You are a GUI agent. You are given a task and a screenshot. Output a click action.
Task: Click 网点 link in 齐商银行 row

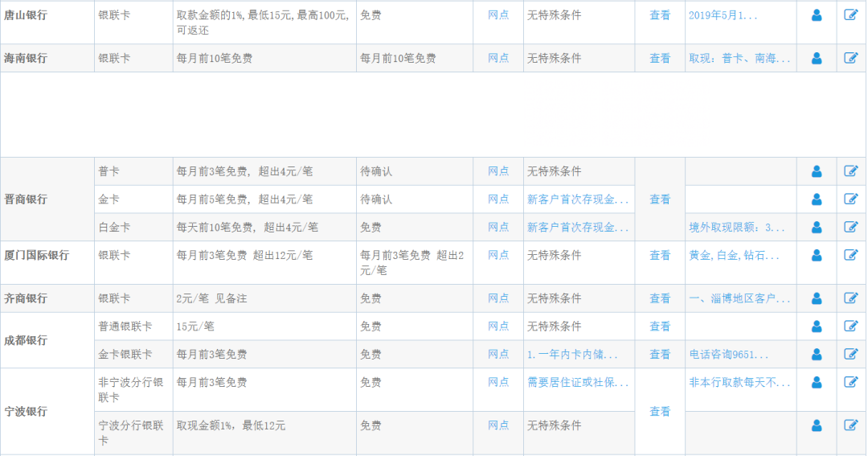pos(498,298)
